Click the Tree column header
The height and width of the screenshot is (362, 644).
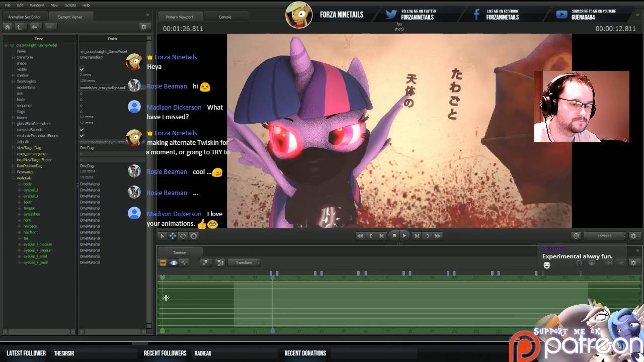39,39
